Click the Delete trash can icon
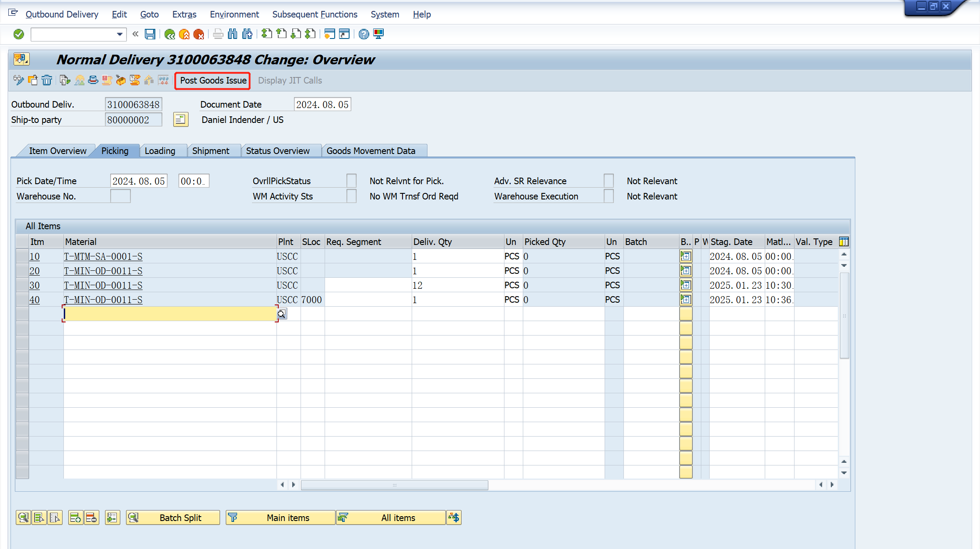Image resolution: width=980 pixels, height=549 pixels. click(x=47, y=80)
